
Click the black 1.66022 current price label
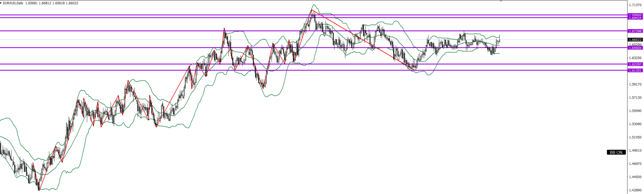pos(635,40)
